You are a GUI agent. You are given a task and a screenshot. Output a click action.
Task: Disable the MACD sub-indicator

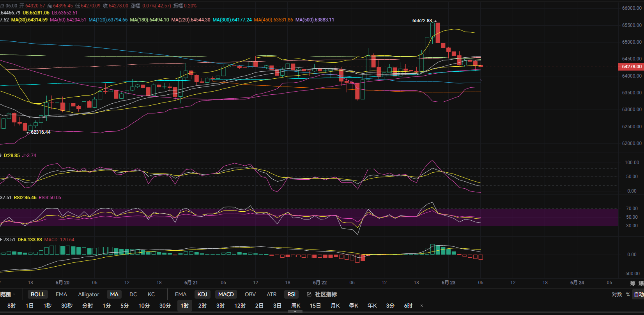(226, 294)
